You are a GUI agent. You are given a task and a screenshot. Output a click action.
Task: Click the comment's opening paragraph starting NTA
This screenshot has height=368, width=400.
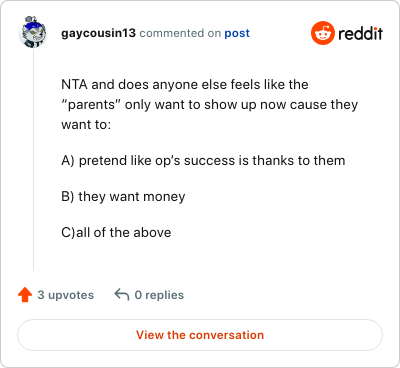coord(210,104)
